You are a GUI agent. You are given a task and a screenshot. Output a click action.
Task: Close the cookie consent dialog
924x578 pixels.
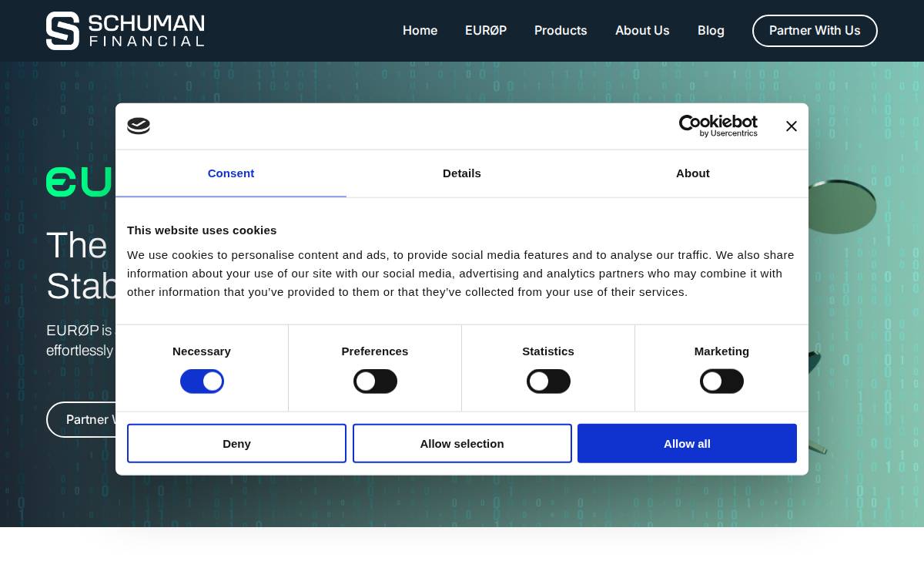[791, 126]
